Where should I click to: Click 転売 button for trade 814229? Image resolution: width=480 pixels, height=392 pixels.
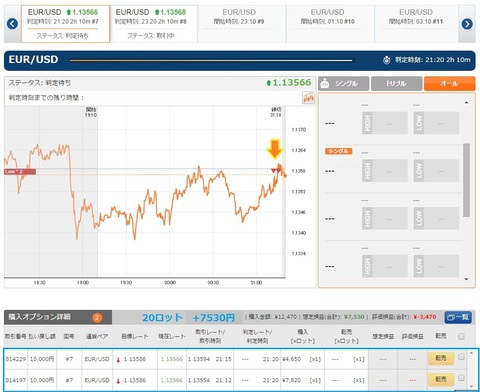pos(441,358)
